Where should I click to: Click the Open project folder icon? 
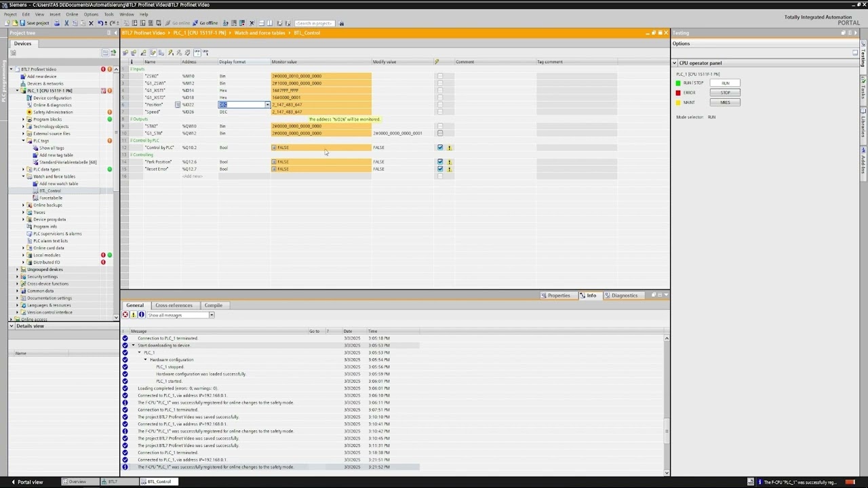[x=14, y=23]
